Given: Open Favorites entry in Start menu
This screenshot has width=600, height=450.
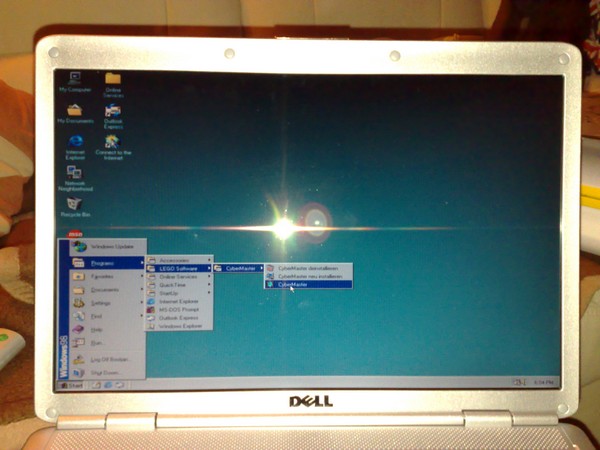Looking at the screenshot, I should click(x=108, y=276).
